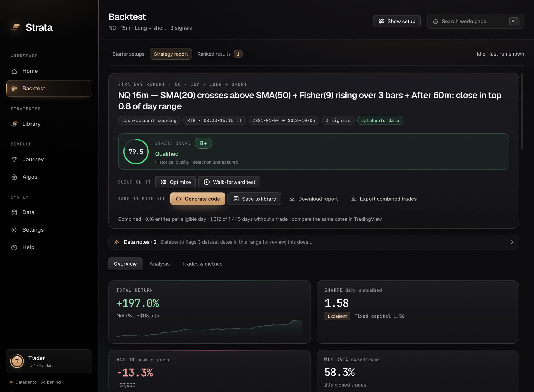Select Backtest in the sidebar
This screenshot has height=392, width=534.
49,88
